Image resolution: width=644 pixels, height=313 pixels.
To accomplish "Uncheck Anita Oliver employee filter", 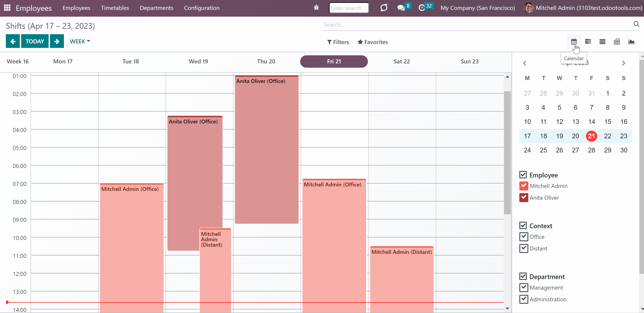I will tap(524, 198).
